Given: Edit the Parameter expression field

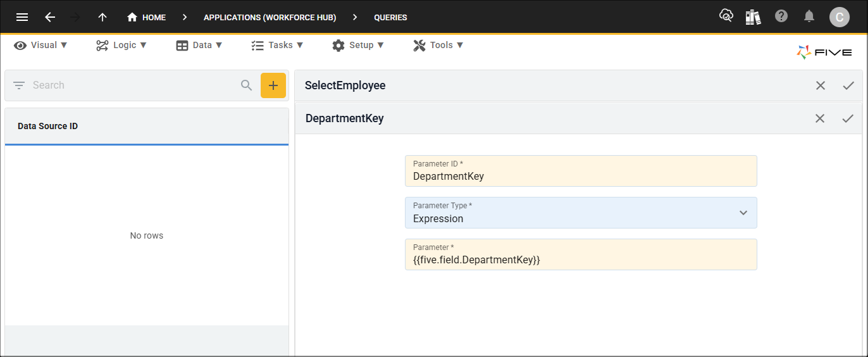Looking at the screenshot, I should click(x=581, y=254).
